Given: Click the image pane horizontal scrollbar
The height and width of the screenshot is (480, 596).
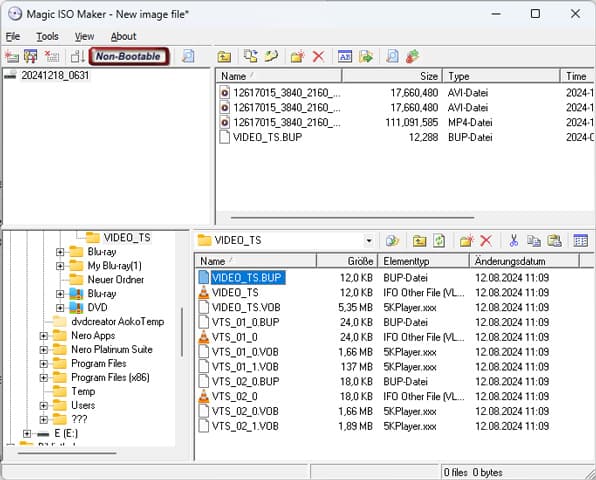Looking at the screenshot, I should (353, 218).
